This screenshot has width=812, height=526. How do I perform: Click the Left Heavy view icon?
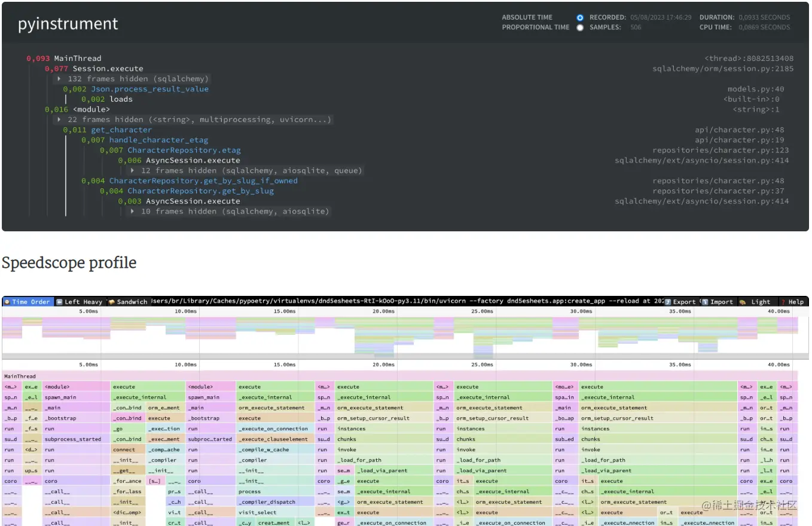pos(59,302)
